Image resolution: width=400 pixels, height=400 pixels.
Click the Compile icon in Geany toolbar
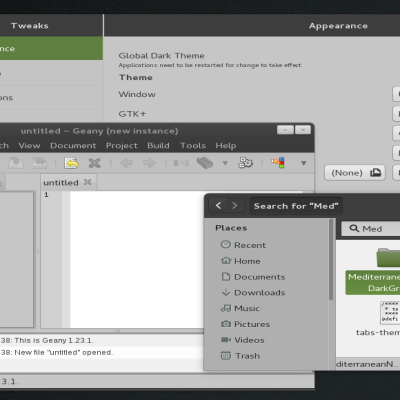tap(181, 163)
